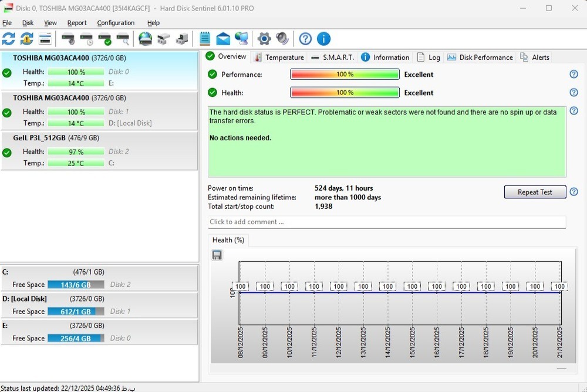Click the globe disk icon in toolbar
Viewport: 587px width, 392px height.
click(145, 39)
